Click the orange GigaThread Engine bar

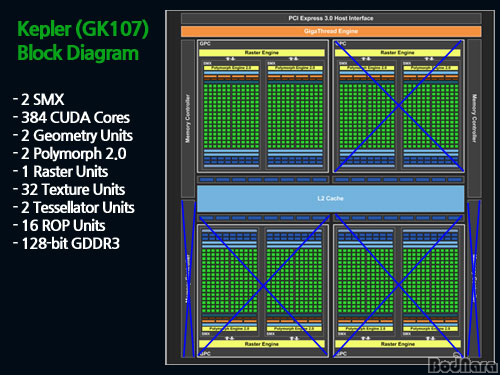(x=331, y=31)
